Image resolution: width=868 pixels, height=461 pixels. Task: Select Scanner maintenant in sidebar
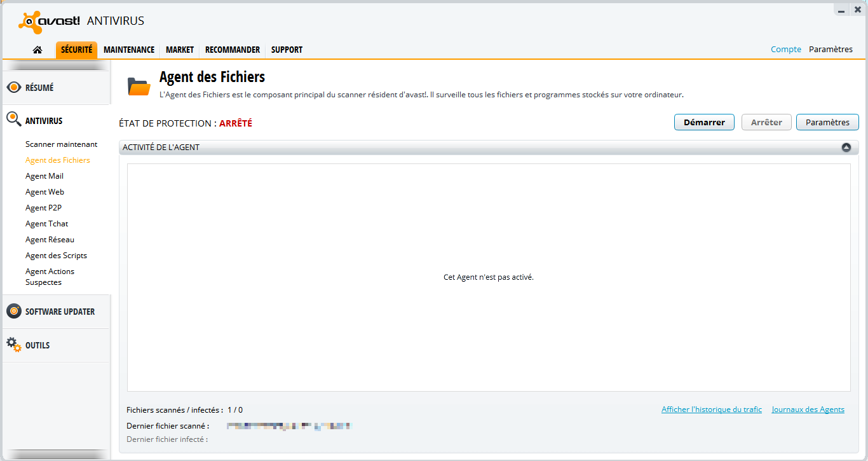[62, 144]
